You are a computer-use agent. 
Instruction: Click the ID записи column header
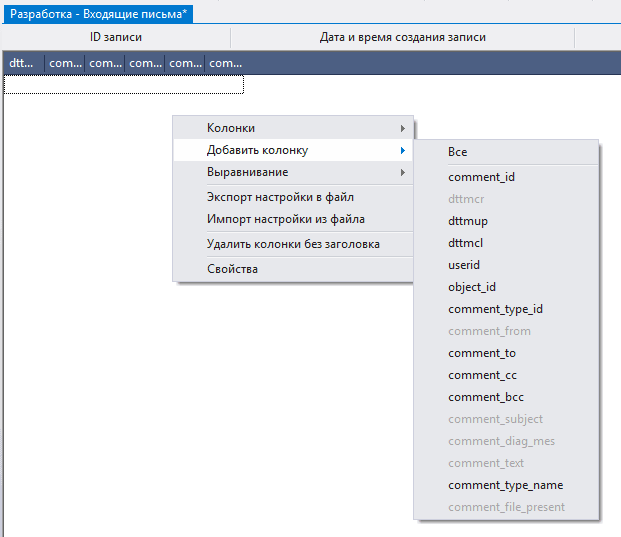116,37
